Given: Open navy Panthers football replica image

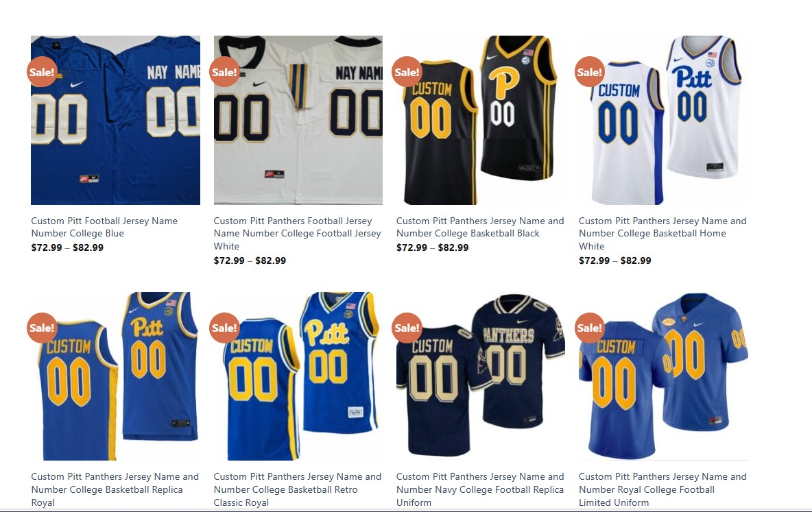Looking at the screenshot, I should 481,376.
